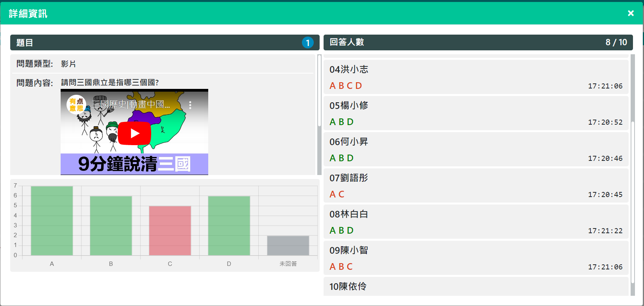Click the red bar for answer C

[170, 231]
